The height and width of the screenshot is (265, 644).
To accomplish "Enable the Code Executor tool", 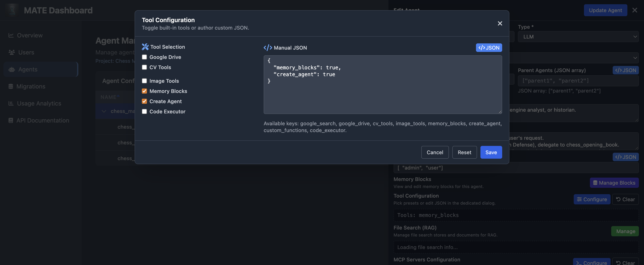I will coord(144,112).
